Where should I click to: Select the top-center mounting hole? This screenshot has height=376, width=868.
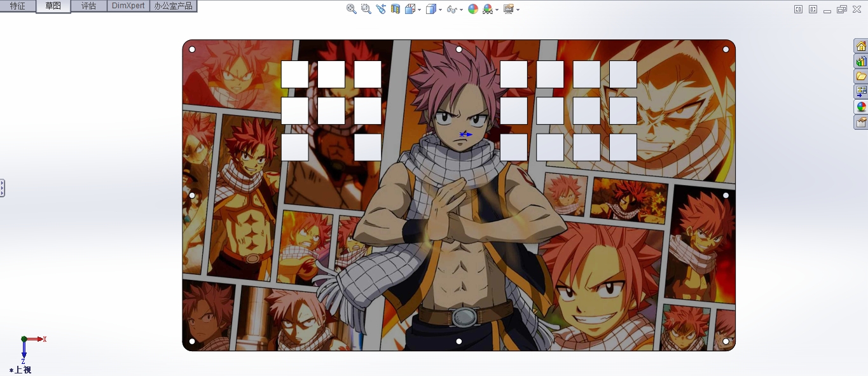click(459, 50)
